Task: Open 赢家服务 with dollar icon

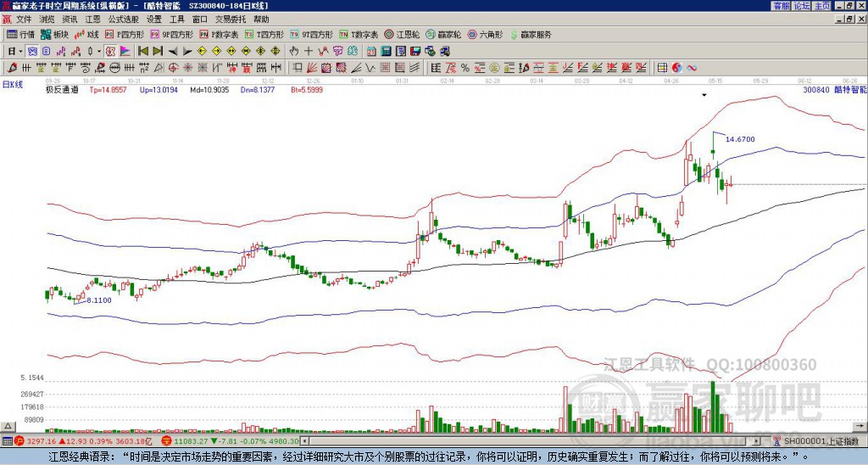Action: [531, 34]
